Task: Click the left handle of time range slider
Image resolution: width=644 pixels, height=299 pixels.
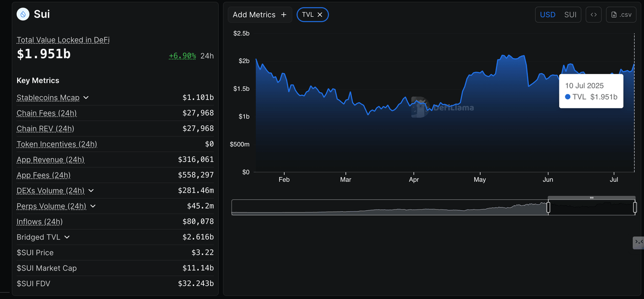Action: point(548,207)
